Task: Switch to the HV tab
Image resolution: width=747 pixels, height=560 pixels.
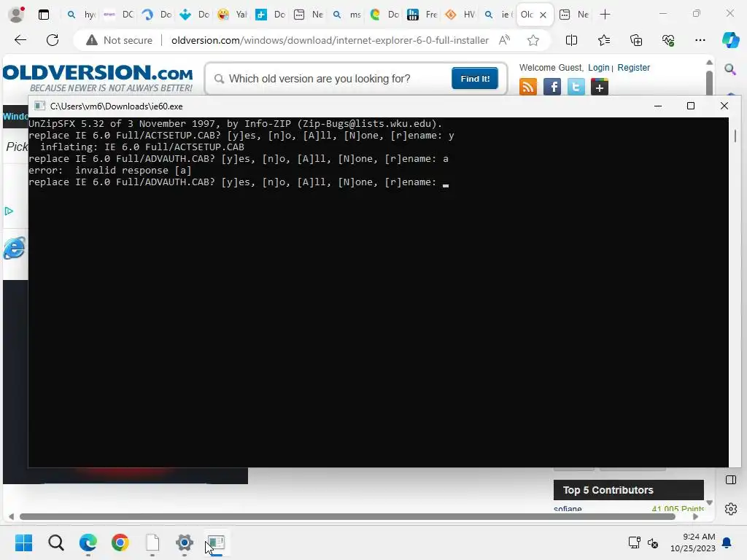Action: point(460,15)
